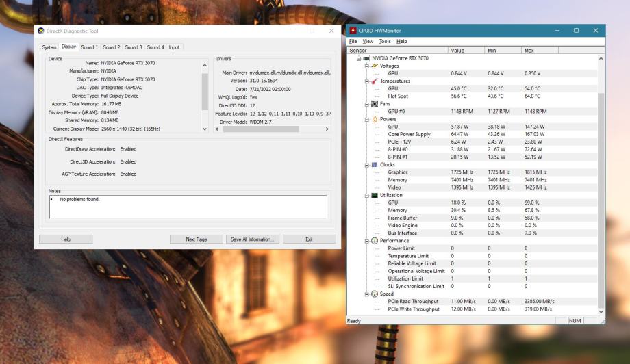Switch to the Input tab
Image resolution: width=630 pixels, height=364 pixels.
(174, 47)
